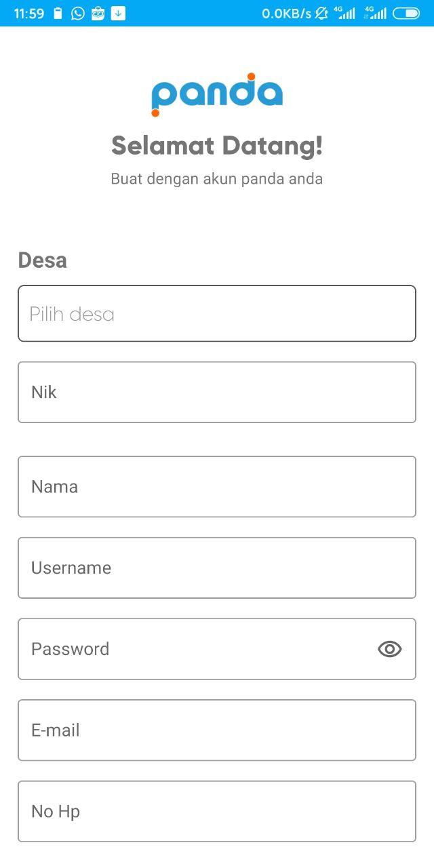The height and width of the screenshot is (868, 434).
Task: Tap the Nik input field
Action: click(217, 392)
